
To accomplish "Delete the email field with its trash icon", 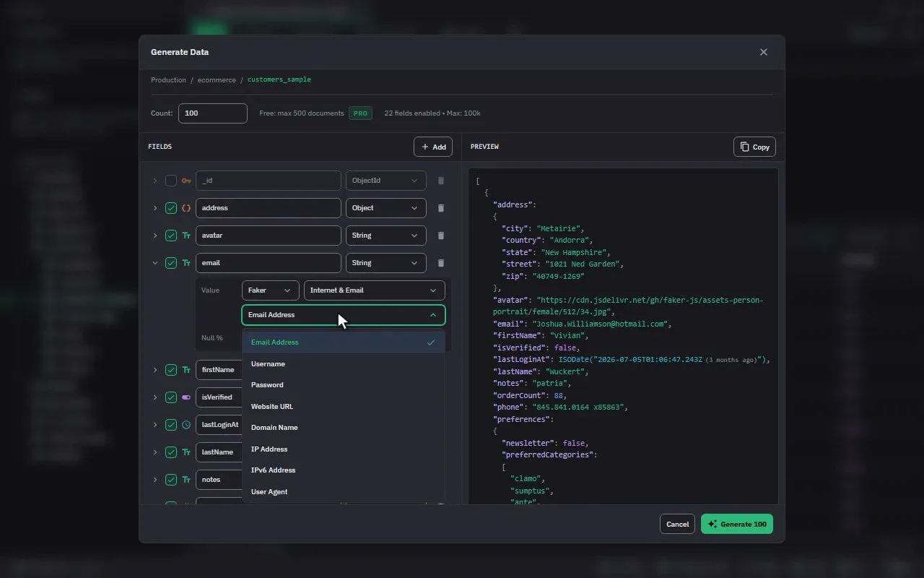I will tap(441, 263).
